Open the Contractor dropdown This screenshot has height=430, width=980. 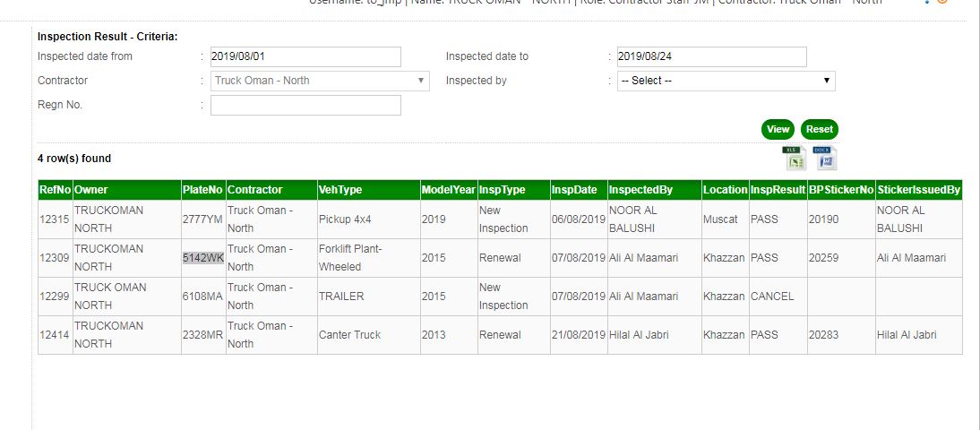click(x=320, y=81)
